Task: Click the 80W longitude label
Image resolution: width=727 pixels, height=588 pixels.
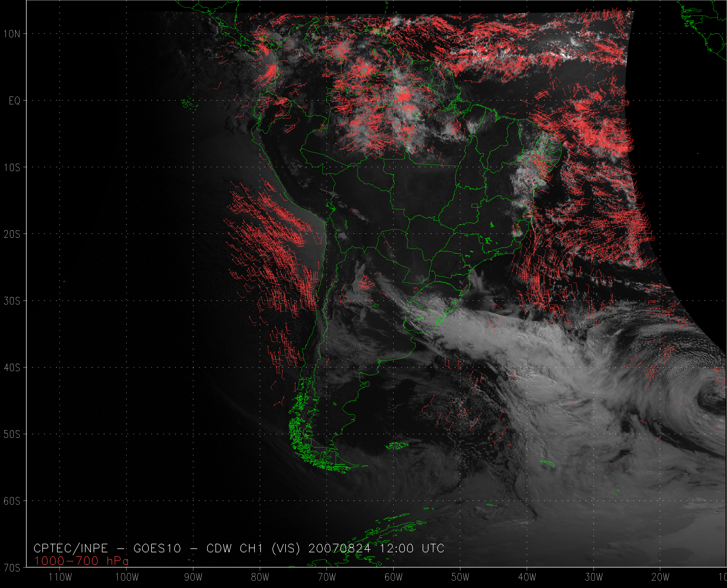Action: 260,577
